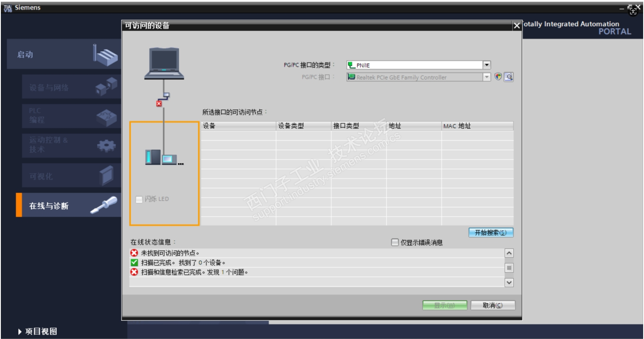Click the 接口类型 column header
This screenshot has height=339, width=644.
pyautogui.click(x=359, y=126)
